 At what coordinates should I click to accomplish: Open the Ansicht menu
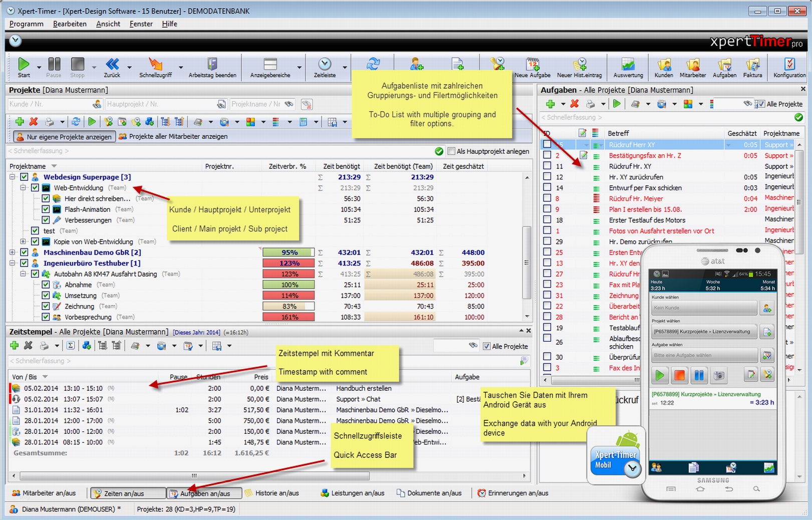pos(107,24)
